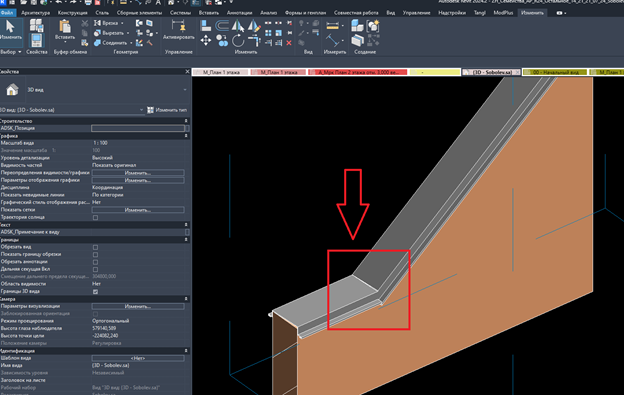624x395 pixels.
Task: Toggle Показать границу обрезки checkbox
Action: click(x=95, y=255)
